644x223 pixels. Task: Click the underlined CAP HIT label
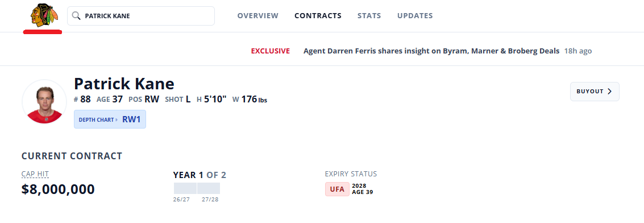pyautogui.click(x=35, y=174)
